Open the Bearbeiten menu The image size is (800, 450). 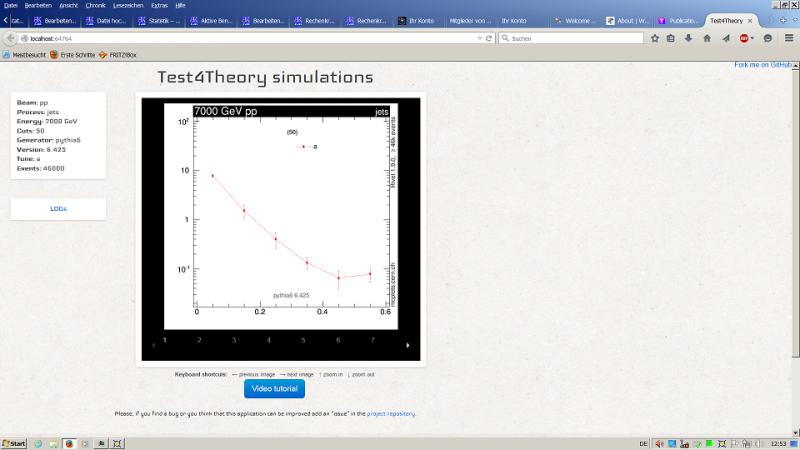tap(38, 5)
